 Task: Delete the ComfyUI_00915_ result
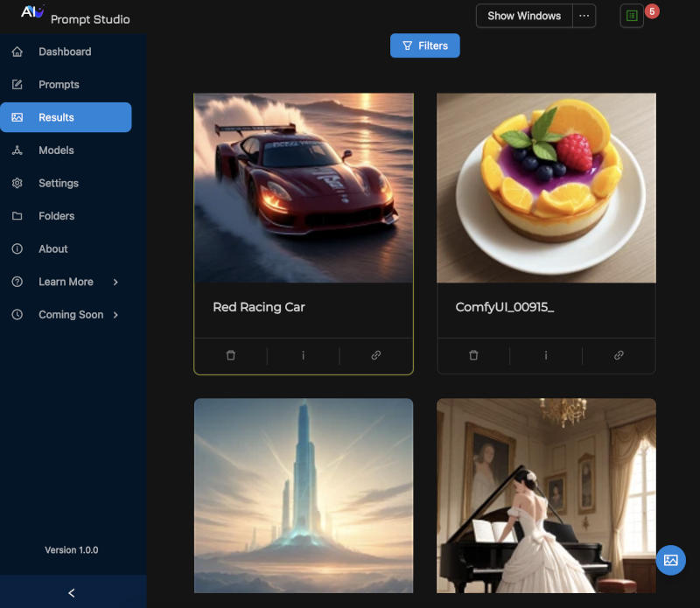point(473,355)
